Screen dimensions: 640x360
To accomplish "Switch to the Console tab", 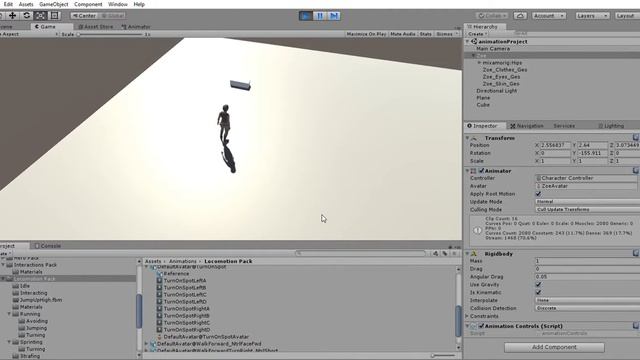I will click(x=48, y=246).
